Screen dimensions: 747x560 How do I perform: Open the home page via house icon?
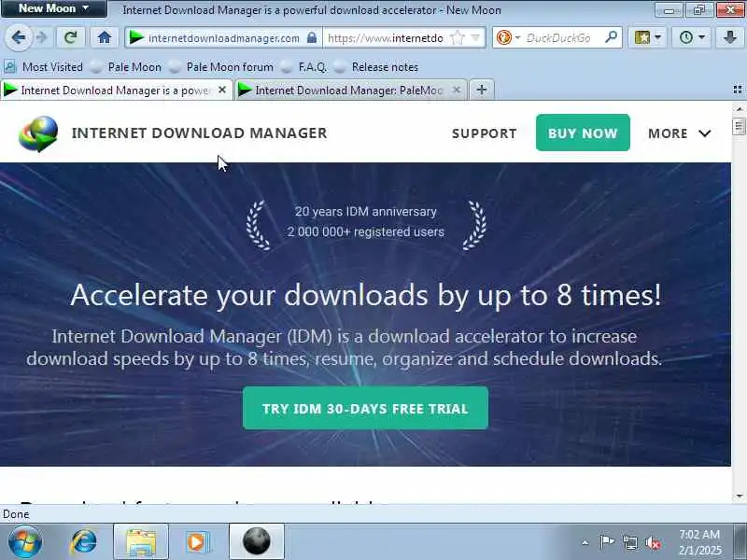pyautogui.click(x=105, y=37)
